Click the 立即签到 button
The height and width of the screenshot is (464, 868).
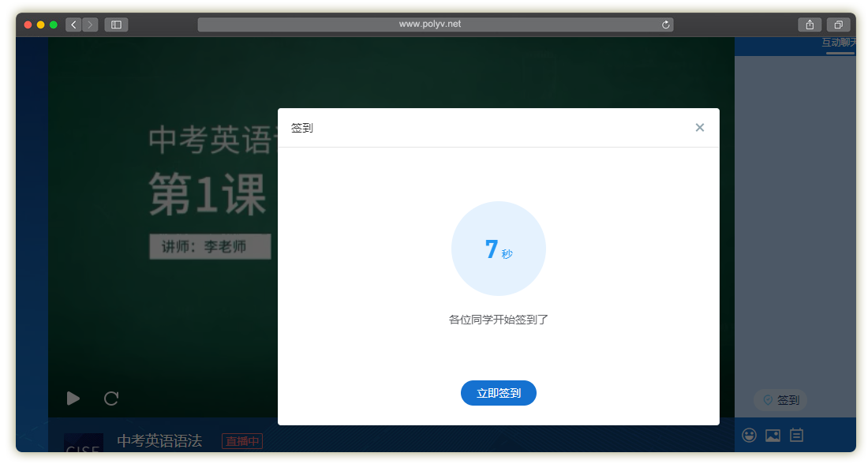point(498,393)
